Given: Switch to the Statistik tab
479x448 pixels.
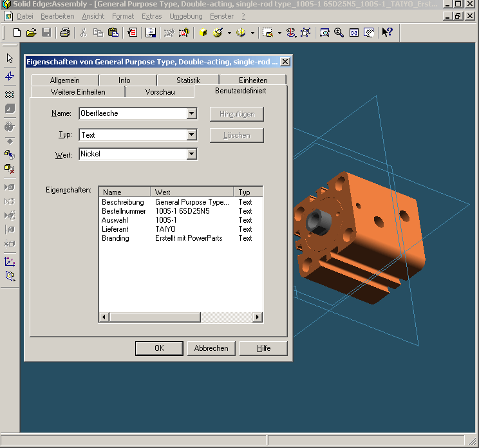Looking at the screenshot, I should [188, 80].
